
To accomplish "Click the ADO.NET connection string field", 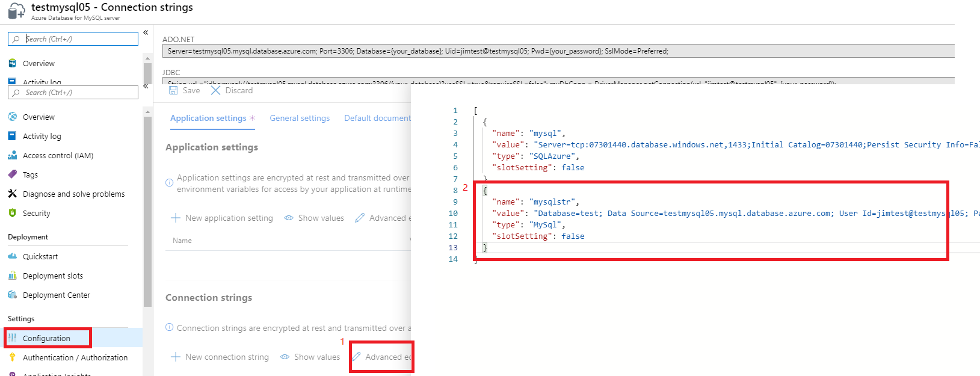I will pyautogui.click(x=558, y=51).
